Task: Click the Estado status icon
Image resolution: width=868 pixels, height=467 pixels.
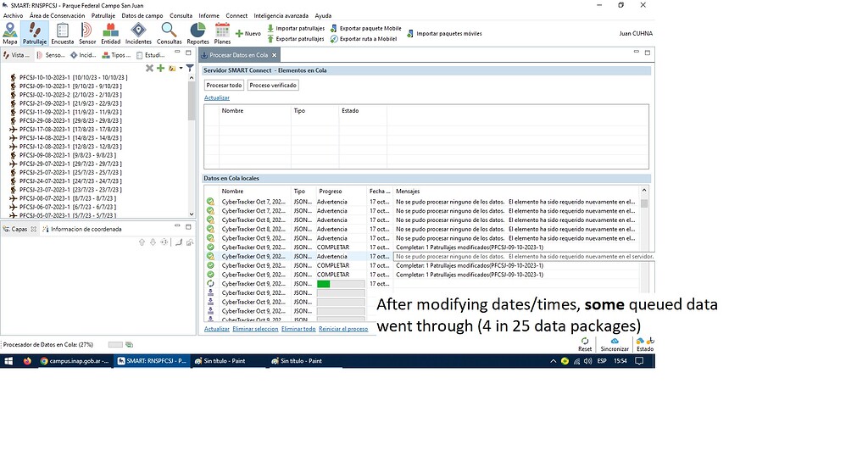Action: click(645, 344)
